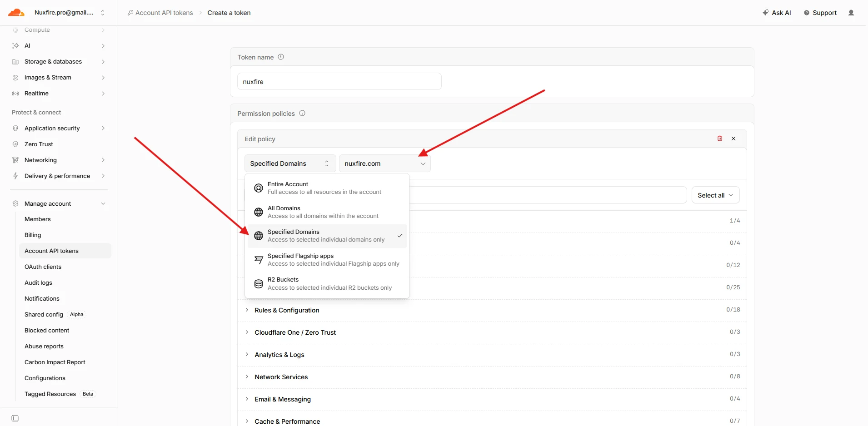The image size is (868, 426).
Task: Click the R2 Buckets database icon
Action: tap(259, 283)
